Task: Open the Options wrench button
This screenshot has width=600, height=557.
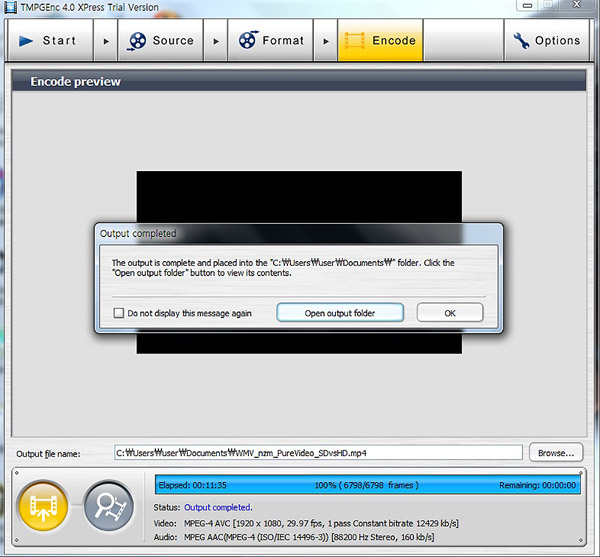Action: 547,40
